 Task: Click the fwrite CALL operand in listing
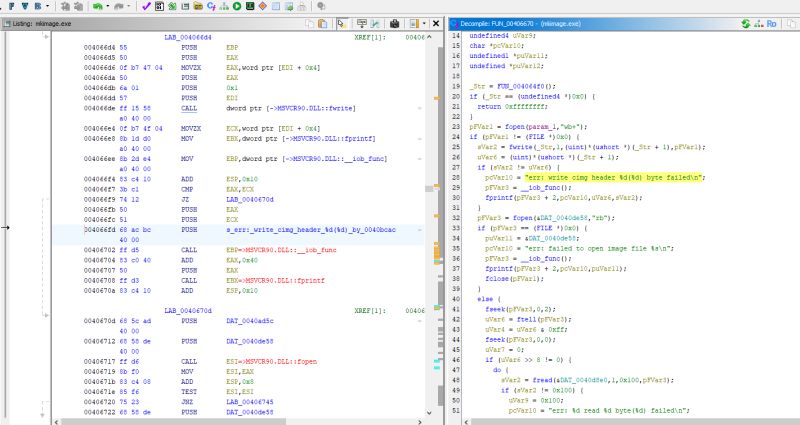pos(291,108)
